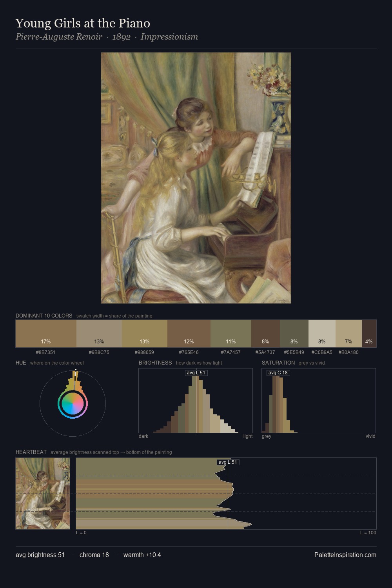
Task: Click the heartbeat brightness profile chart
Action: coord(226,494)
